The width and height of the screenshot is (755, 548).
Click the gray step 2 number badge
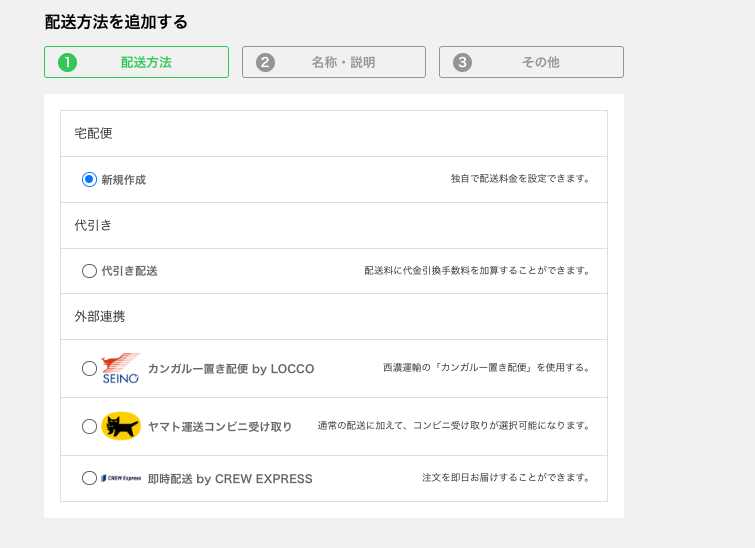265,62
